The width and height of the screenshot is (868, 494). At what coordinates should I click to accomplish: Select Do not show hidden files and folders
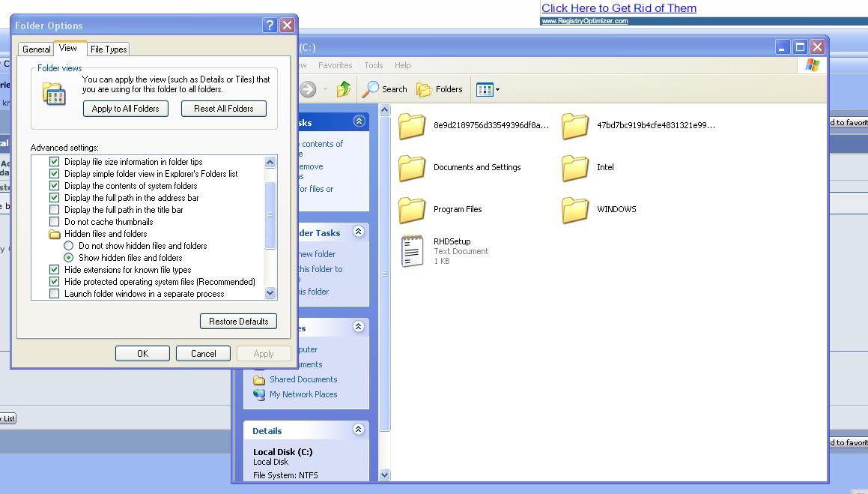coord(69,246)
